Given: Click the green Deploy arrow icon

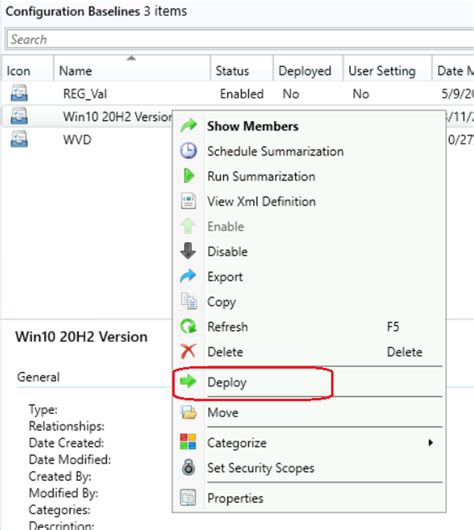Looking at the screenshot, I should (x=188, y=382).
